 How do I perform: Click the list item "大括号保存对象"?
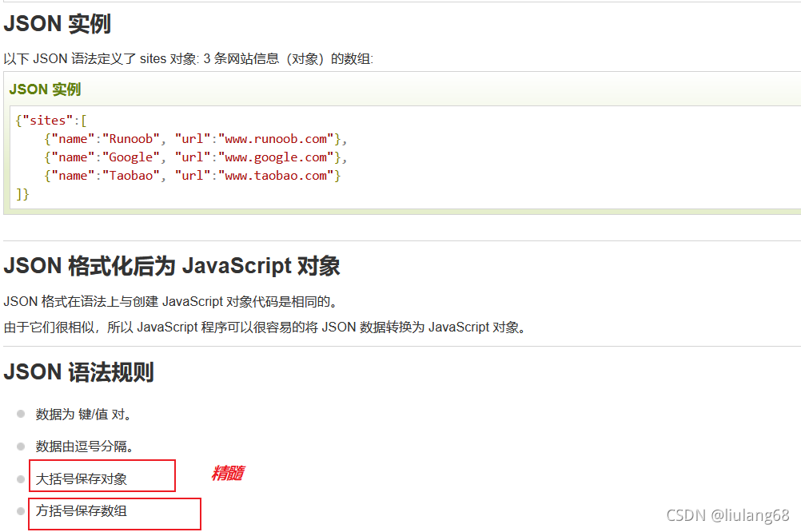pos(82,479)
